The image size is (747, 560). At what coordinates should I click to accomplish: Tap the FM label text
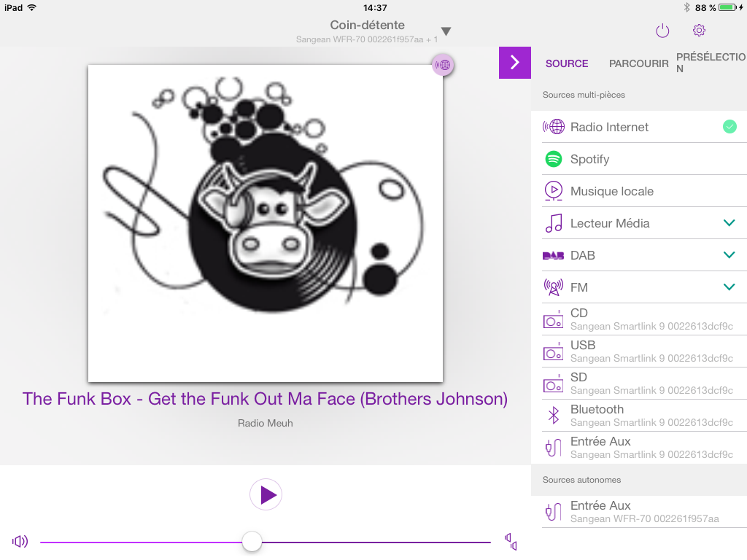(x=578, y=287)
